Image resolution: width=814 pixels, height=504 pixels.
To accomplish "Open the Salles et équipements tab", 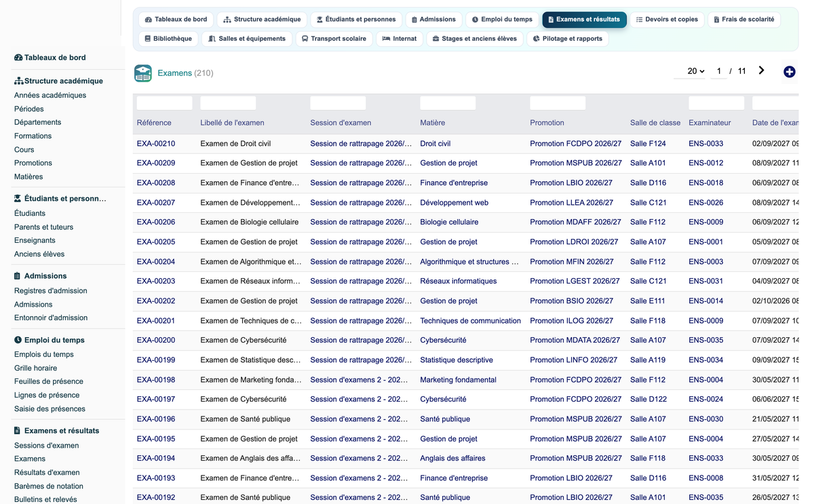I will pyautogui.click(x=247, y=39).
